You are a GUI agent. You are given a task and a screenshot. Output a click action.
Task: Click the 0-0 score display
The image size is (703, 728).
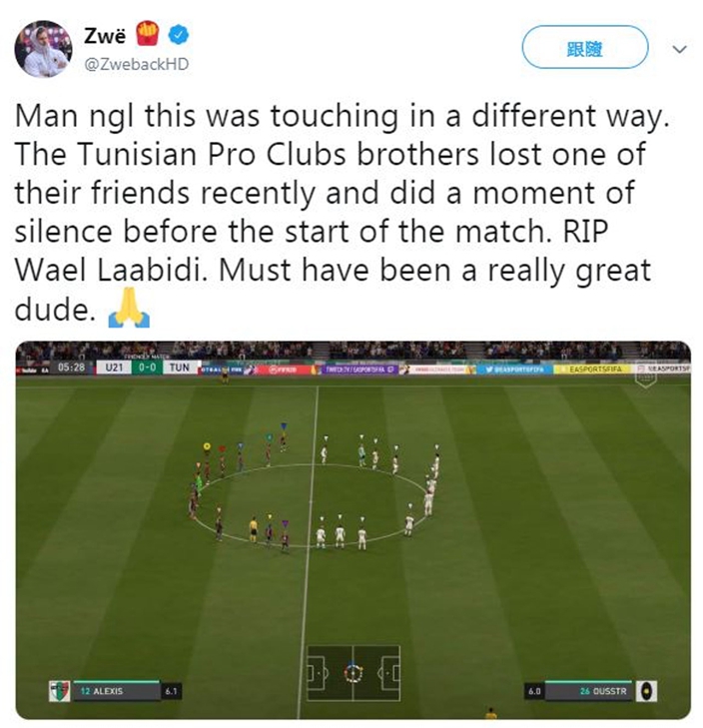tap(147, 367)
